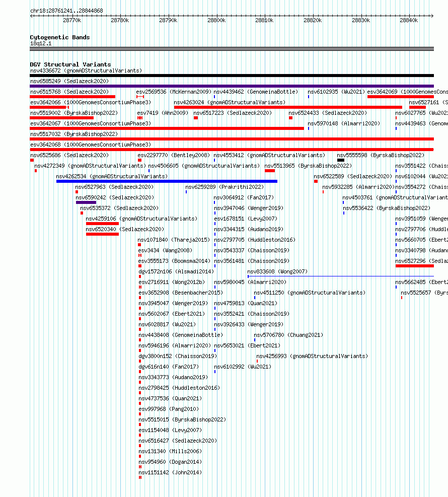
Task: Open nsv3344315 (Audano2019) label
Action: tap(249, 229)
